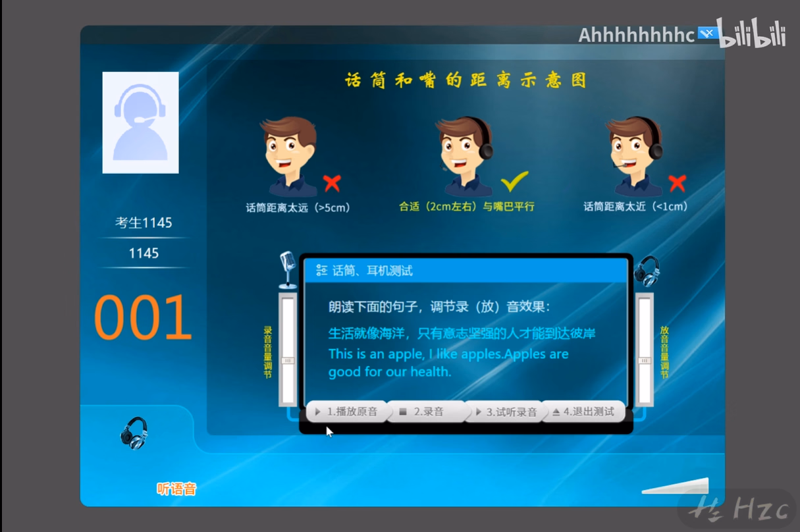Viewport: 800px width, 532px height.
Task: Click the volume wedge indicator at bottom right
Action: tap(676, 486)
